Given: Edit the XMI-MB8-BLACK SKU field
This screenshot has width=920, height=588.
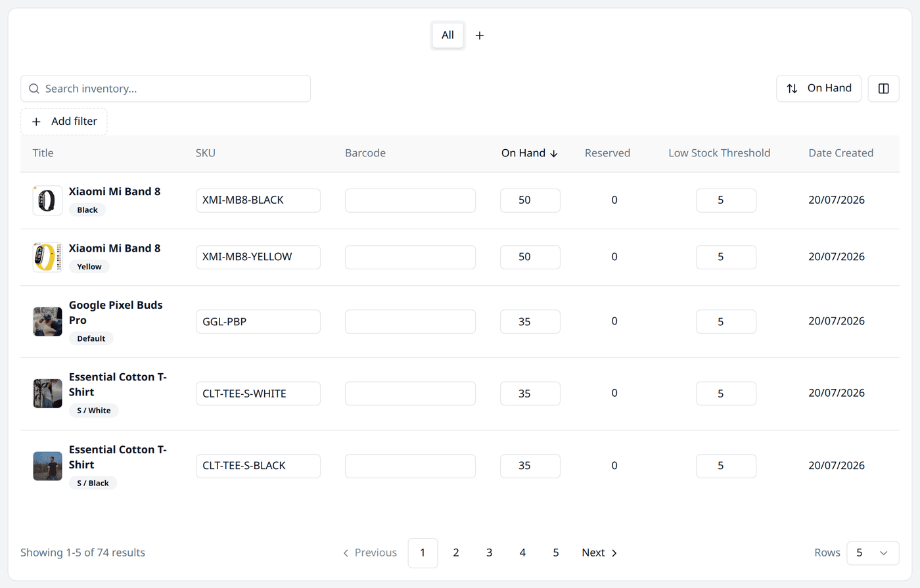Looking at the screenshot, I should pyautogui.click(x=258, y=200).
